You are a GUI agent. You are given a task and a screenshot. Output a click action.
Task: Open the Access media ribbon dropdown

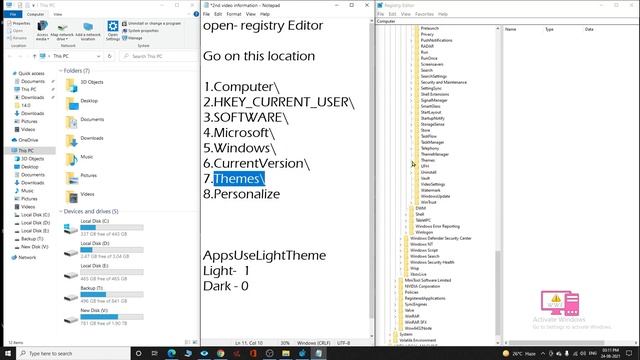[42, 30]
